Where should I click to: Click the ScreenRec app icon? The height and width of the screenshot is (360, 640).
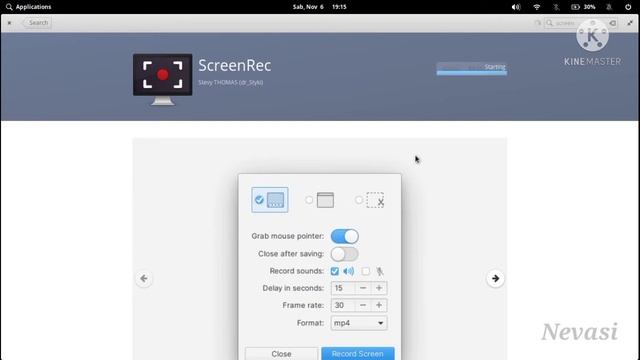point(162,79)
